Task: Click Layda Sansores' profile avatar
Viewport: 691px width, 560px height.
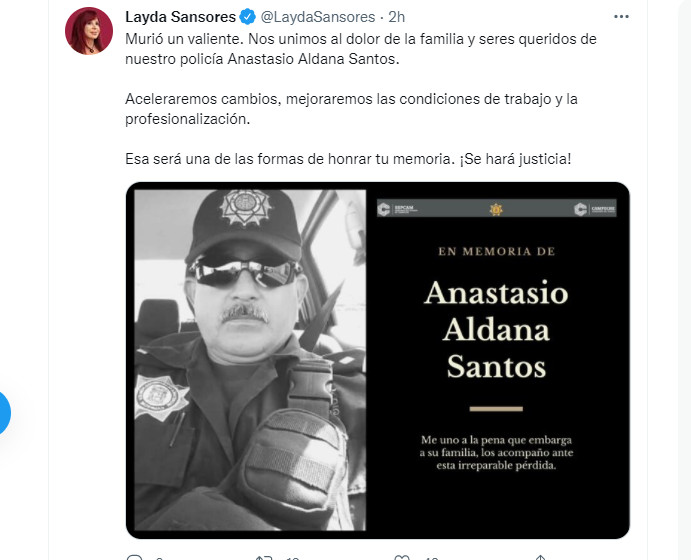Action: pos(89,31)
